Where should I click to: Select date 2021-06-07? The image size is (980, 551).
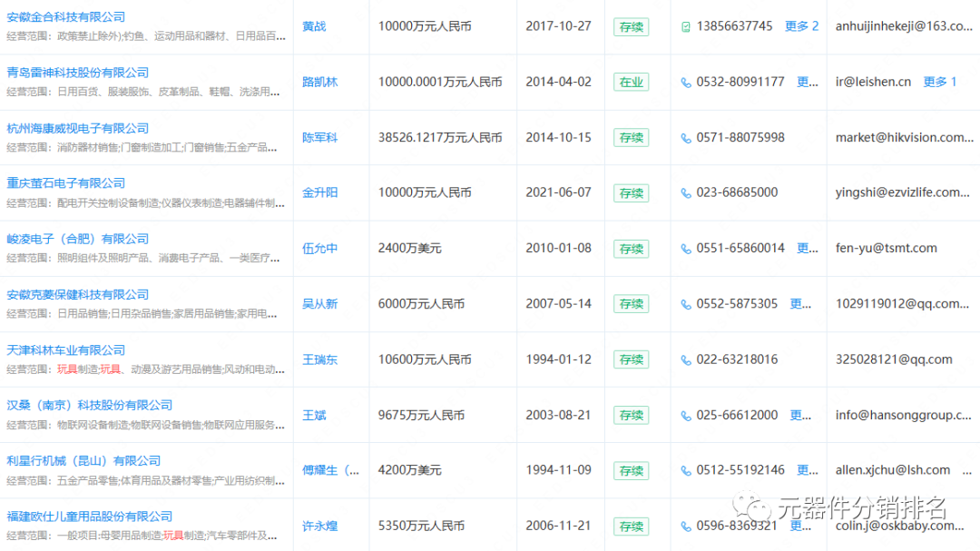click(558, 192)
